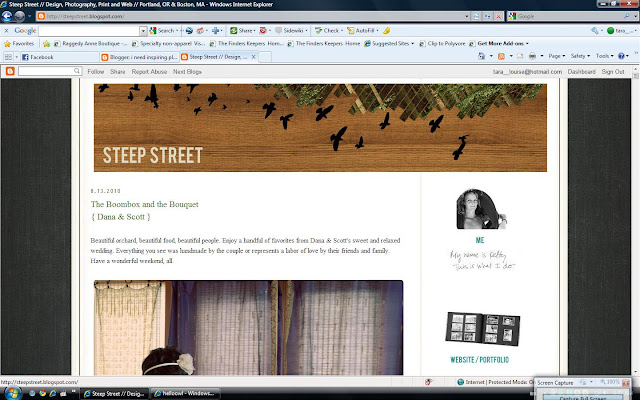Close the Steep Street tab
The height and width of the screenshot is (400, 640).
click(253, 57)
